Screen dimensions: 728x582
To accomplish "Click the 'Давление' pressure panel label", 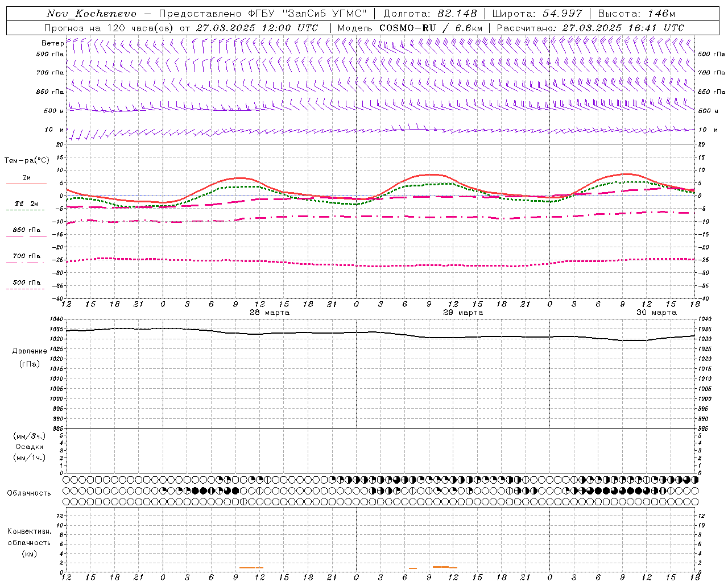I will coord(30,351).
